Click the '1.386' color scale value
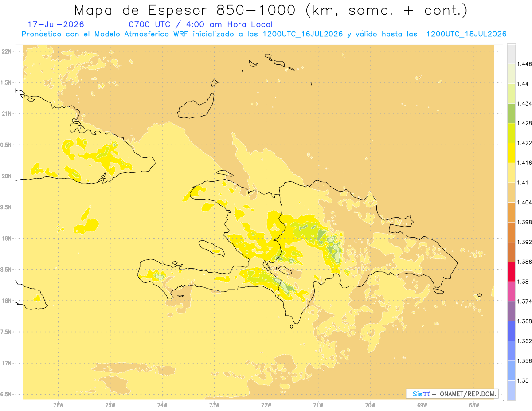Screen dimensions: 532x411 point(524,262)
